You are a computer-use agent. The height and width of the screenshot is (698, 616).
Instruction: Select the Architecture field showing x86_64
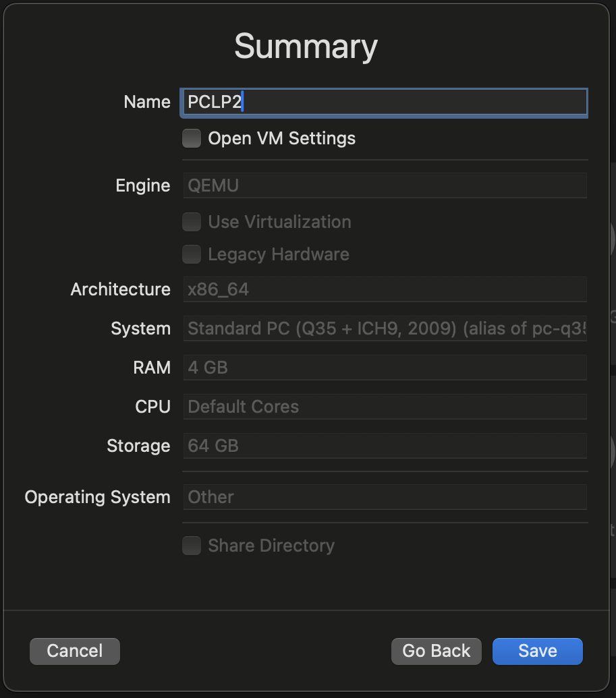[x=385, y=289]
